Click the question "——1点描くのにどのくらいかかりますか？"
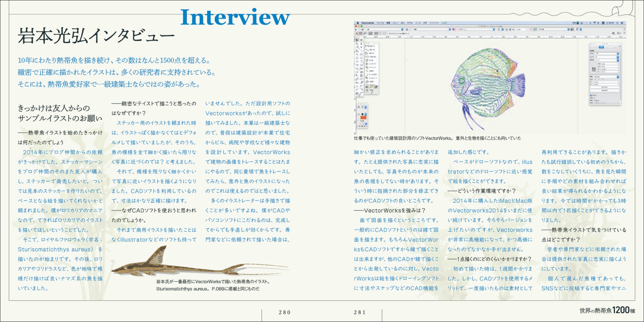Image resolution: width=644 pixels, height=322 pixels. tap(490, 259)
